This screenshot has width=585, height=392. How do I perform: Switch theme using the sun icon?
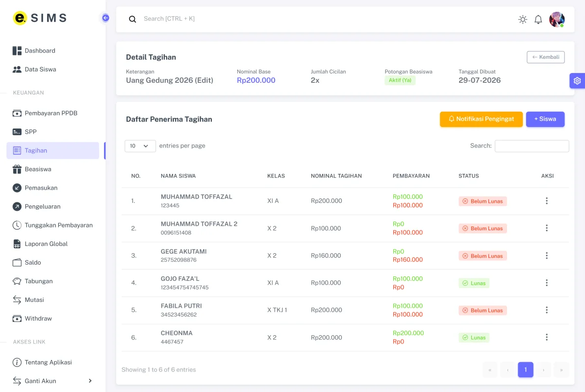523,20
